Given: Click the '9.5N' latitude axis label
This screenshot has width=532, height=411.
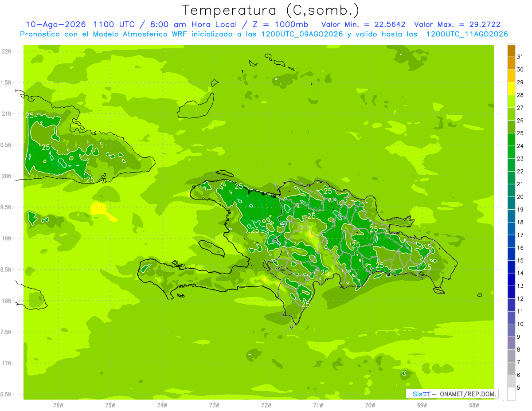Looking at the screenshot, I should (6, 207).
